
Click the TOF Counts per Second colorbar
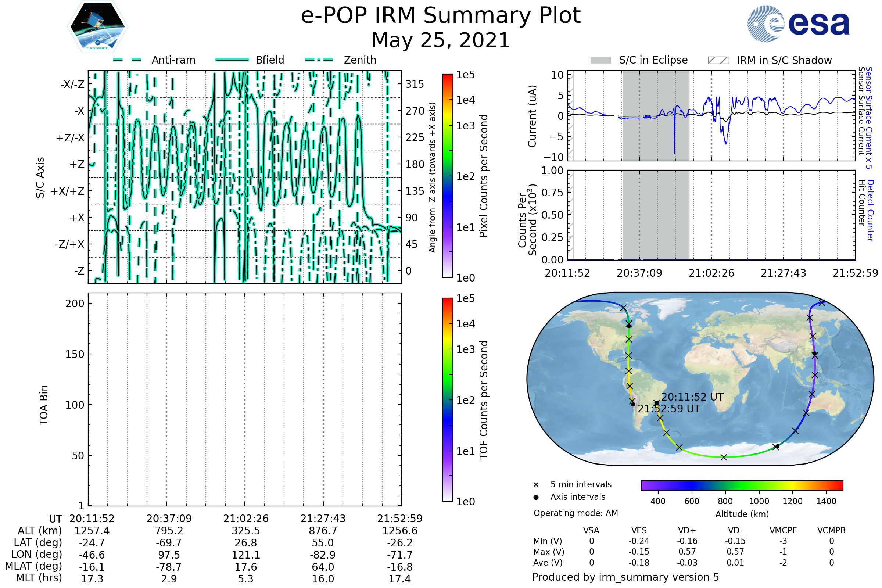pyautogui.click(x=447, y=399)
